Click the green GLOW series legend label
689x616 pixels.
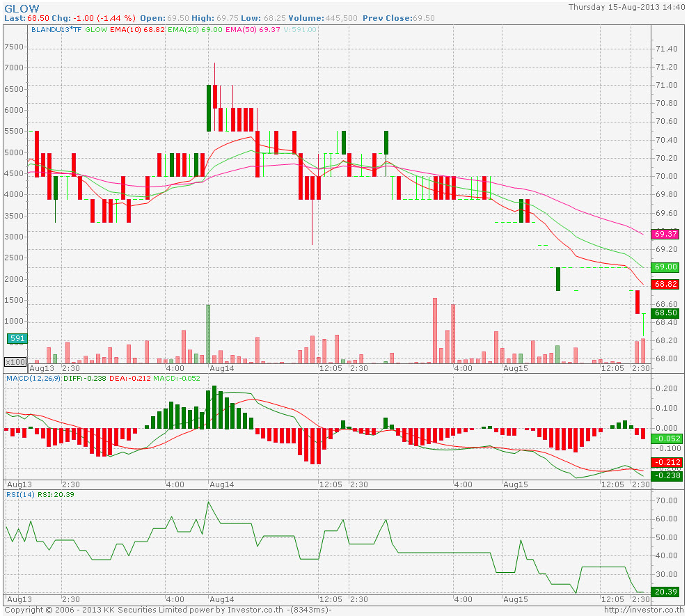coord(96,29)
